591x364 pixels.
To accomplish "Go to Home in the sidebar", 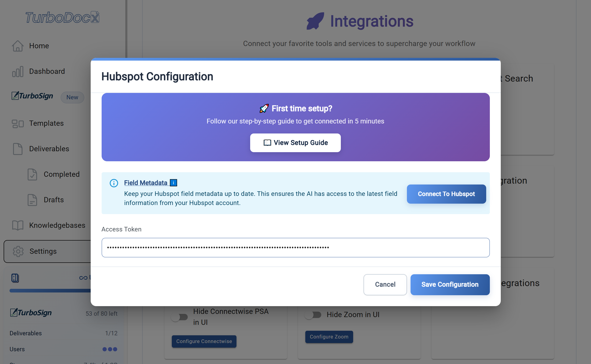I will pos(39,46).
